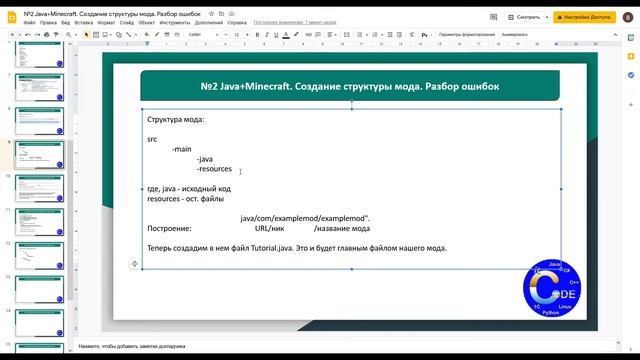Open the Формат menu

pos(106,23)
